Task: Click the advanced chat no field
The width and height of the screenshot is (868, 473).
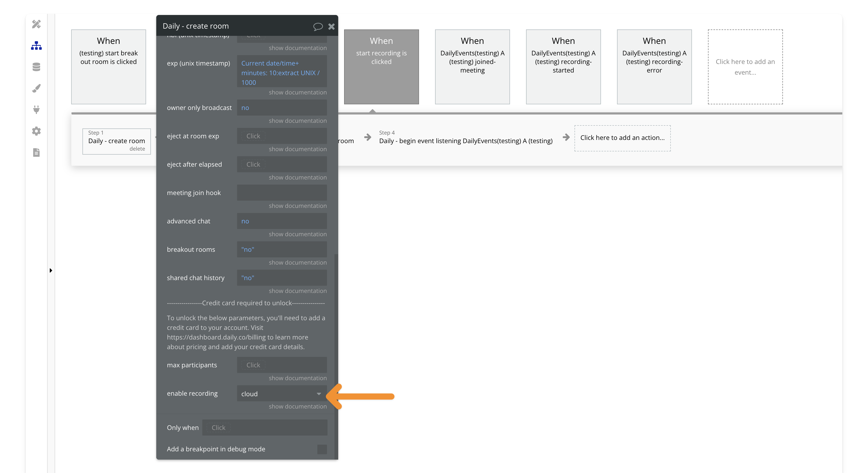Action: pos(282,221)
